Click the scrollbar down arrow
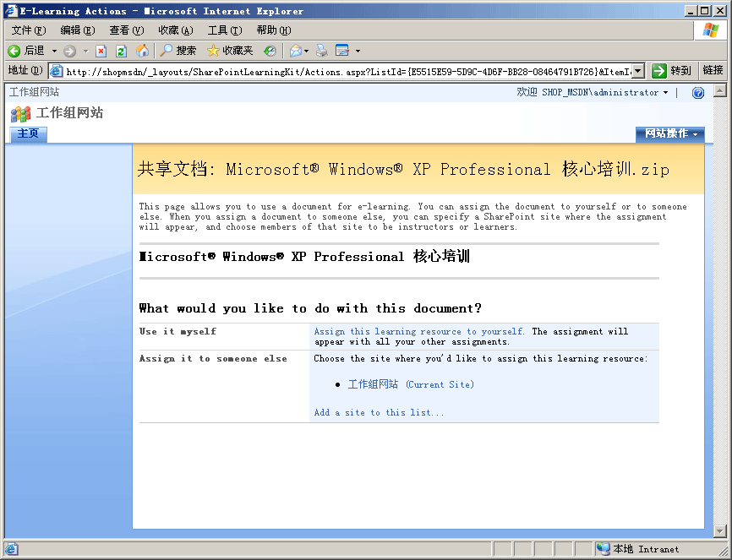732x560 pixels. click(x=720, y=531)
